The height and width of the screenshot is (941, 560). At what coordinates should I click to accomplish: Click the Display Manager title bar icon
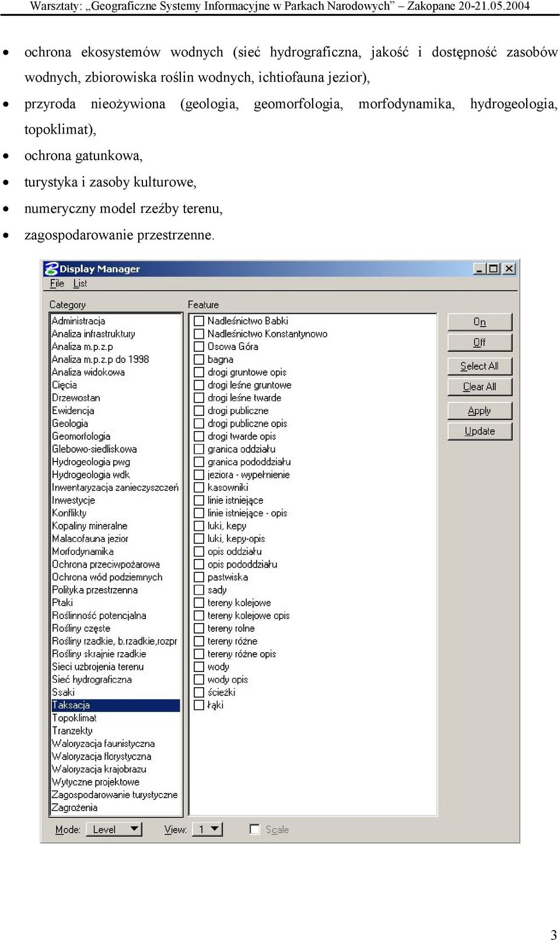click(x=51, y=268)
